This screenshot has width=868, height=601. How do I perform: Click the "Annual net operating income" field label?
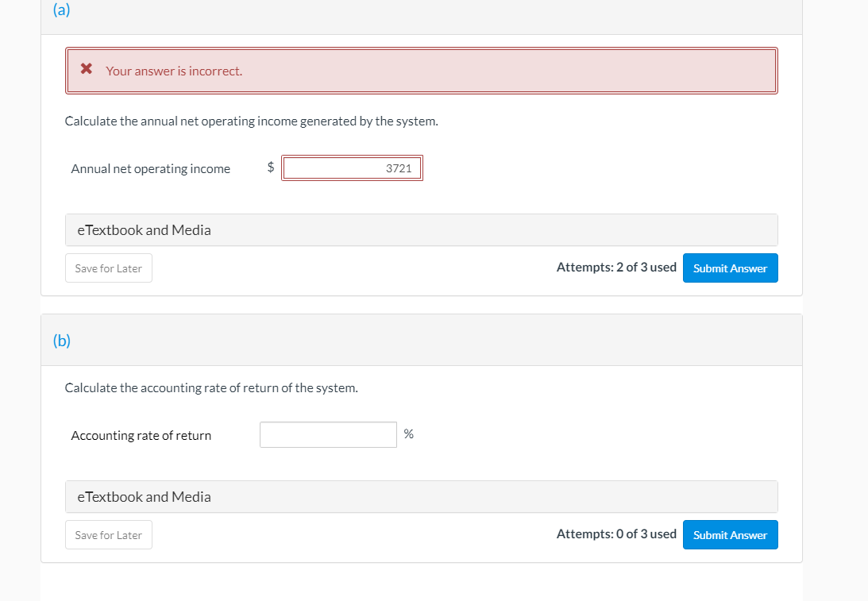pyautogui.click(x=151, y=168)
